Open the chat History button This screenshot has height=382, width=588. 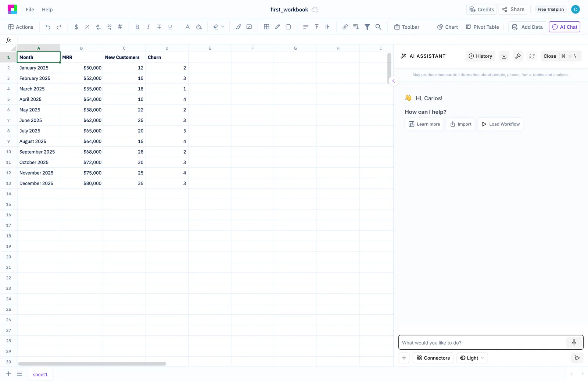tap(480, 56)
